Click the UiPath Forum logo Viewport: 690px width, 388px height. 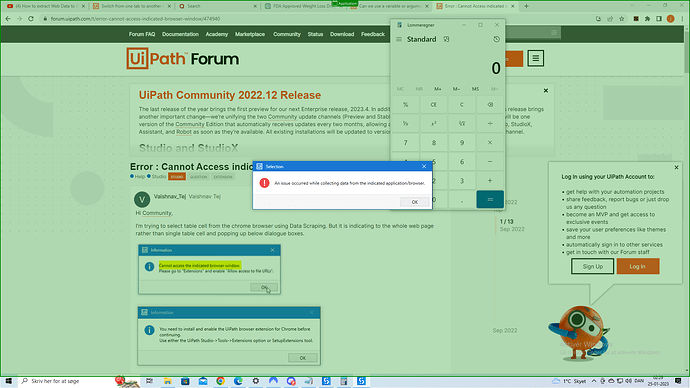click(x=183, y=59)
